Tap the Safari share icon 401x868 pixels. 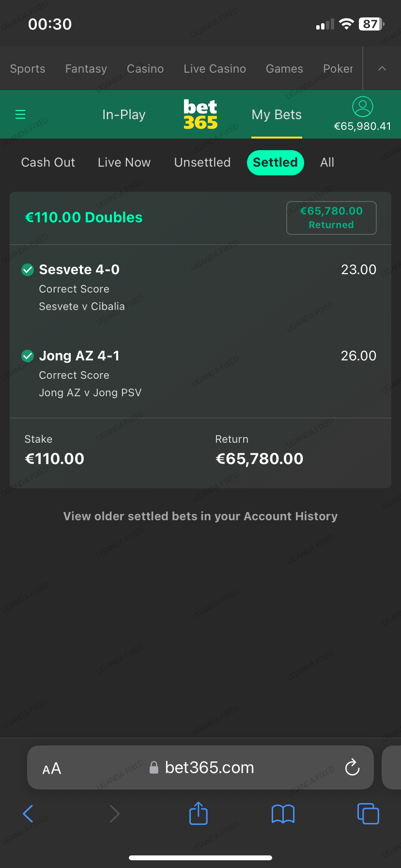tap(198, 813)
